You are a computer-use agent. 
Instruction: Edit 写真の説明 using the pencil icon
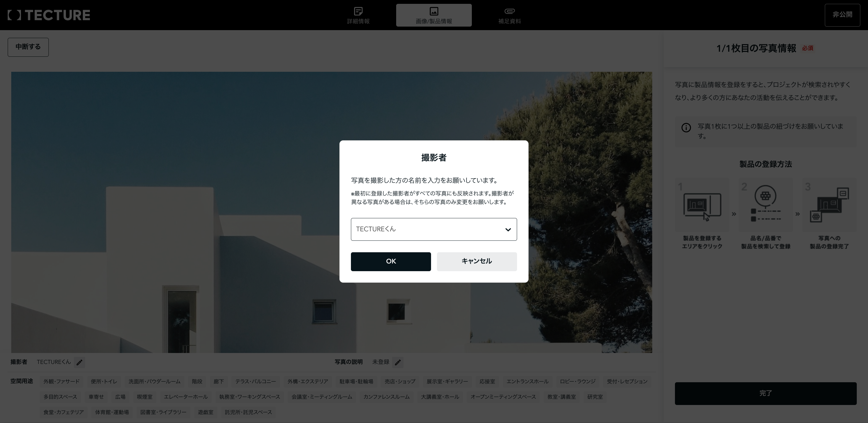(398, 362)
